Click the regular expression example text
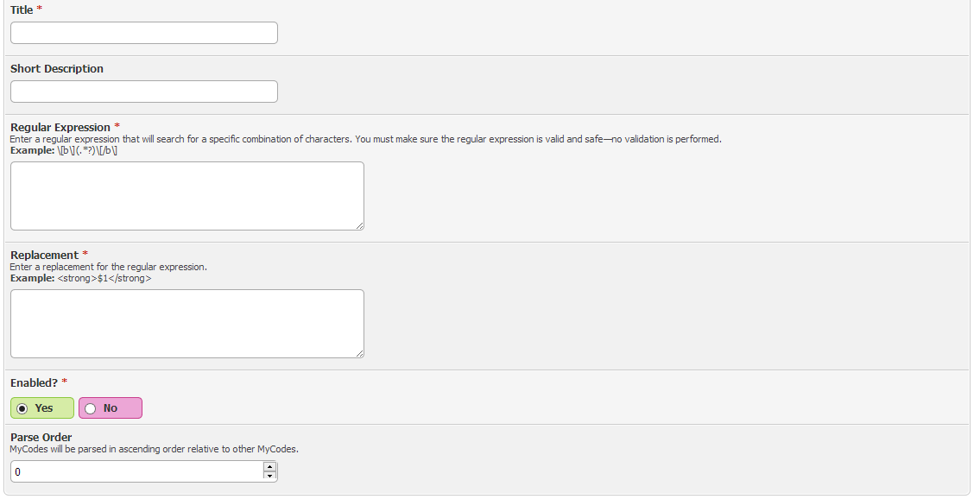Screen dimensions: 980x499 87,150
